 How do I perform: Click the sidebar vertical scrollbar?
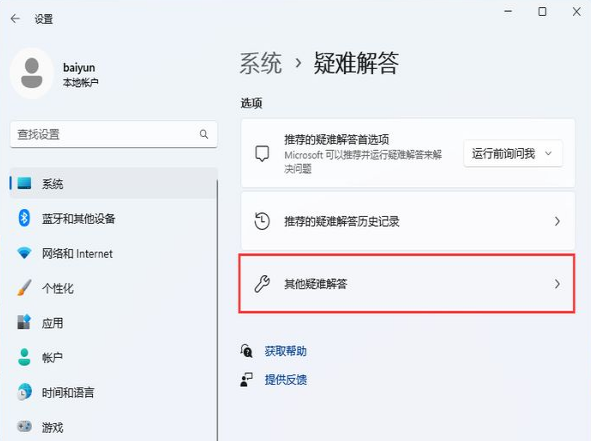(217, 309)
